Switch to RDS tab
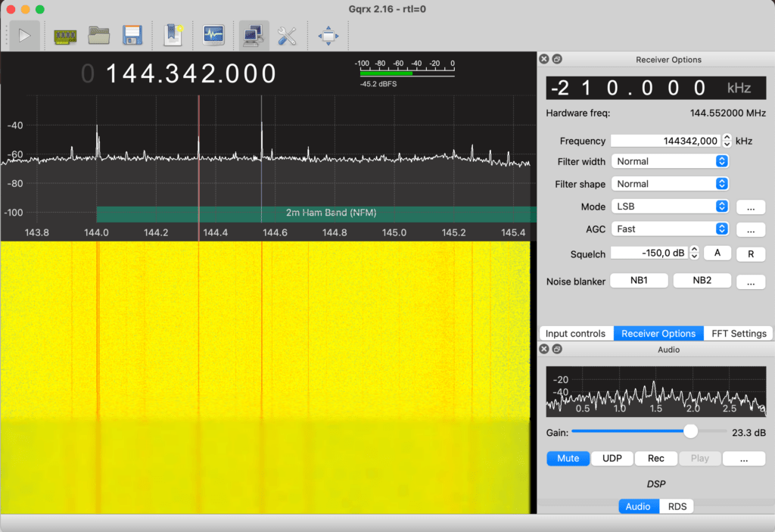Screen dimensions: 775x532 (x=677, y=506)
